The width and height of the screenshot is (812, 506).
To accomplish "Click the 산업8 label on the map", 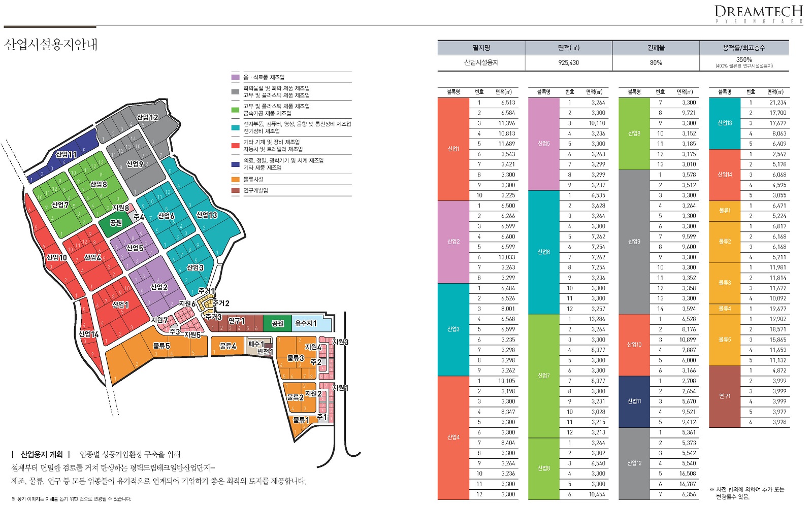I will point(99,184).
